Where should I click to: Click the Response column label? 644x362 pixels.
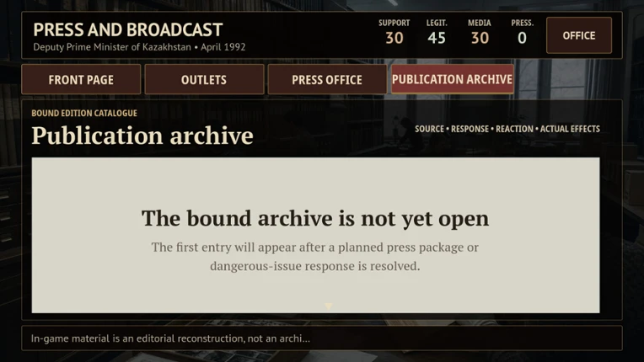pyautogui.click(x=470, y=129)
